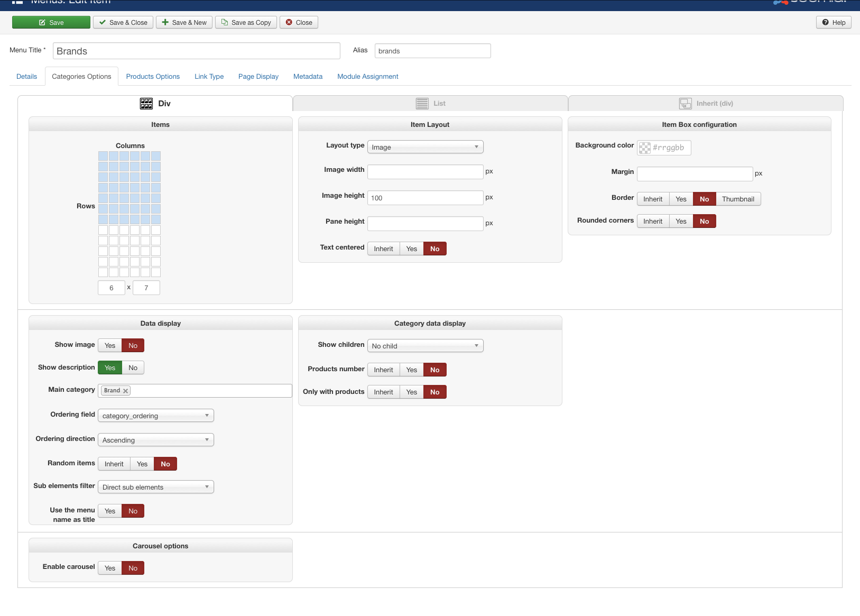Open the Show children dropdown
Viewport: 860px width, 616px height.
[x=425, y=346]
